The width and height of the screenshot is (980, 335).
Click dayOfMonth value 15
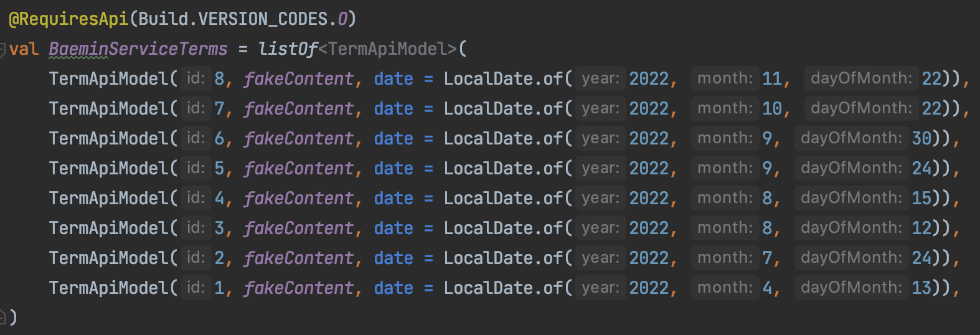(x=921, y=199)
